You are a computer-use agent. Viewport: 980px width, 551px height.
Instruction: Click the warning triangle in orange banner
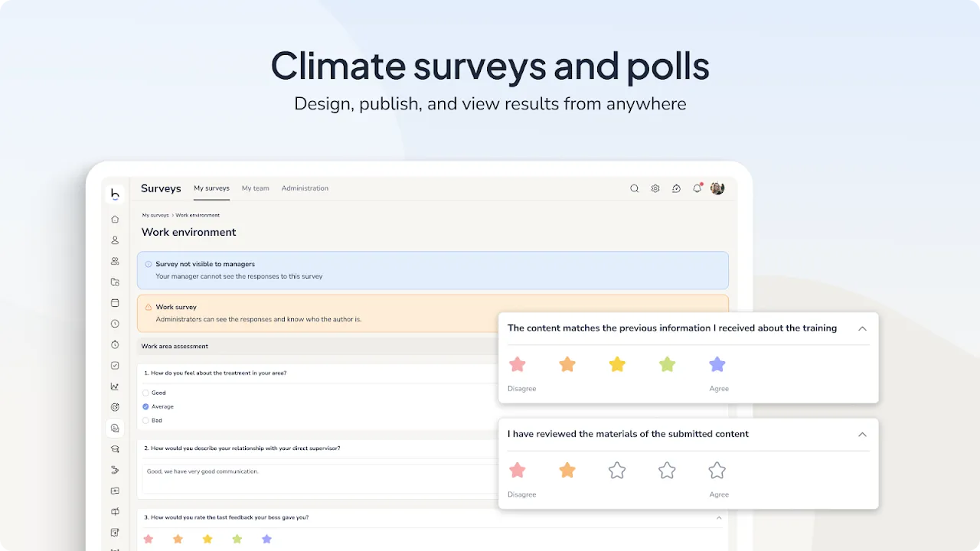click(149, 307)
